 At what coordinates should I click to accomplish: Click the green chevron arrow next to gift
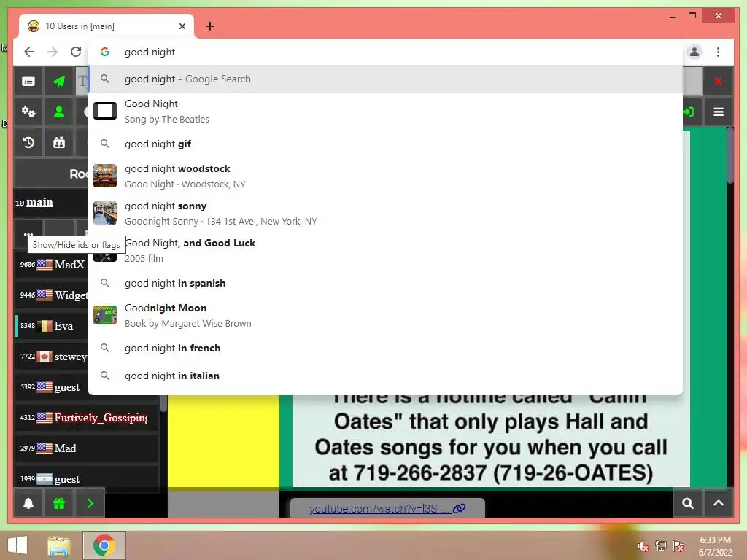pos(90,503)
